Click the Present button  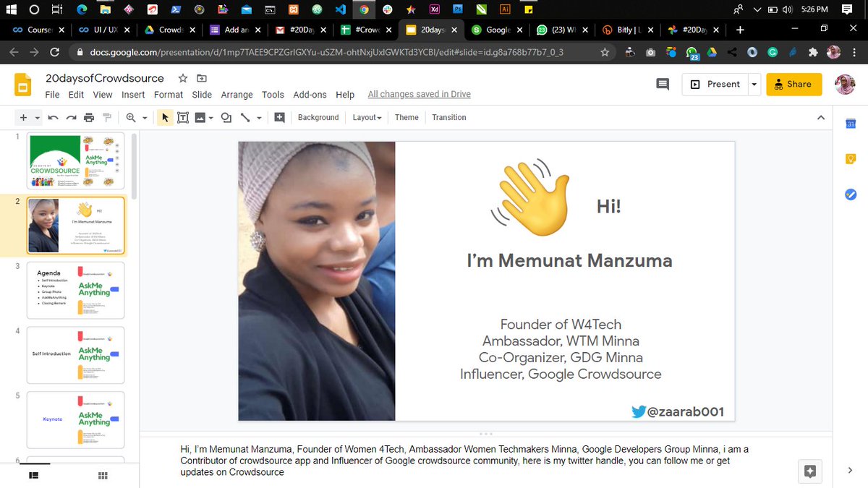point(715,85)
